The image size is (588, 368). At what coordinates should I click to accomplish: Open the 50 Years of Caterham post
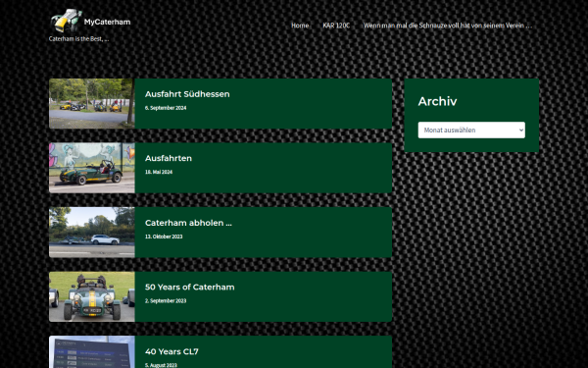point(190,288)
